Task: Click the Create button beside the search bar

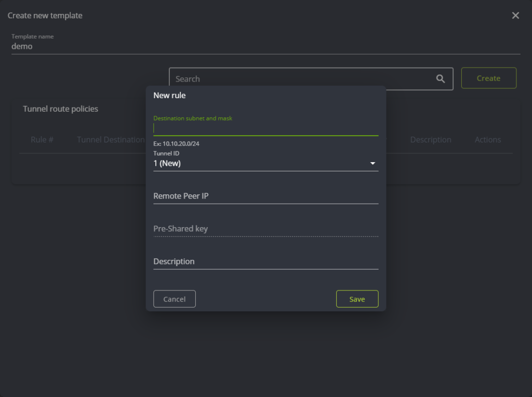Action: (x=488, y=77)
